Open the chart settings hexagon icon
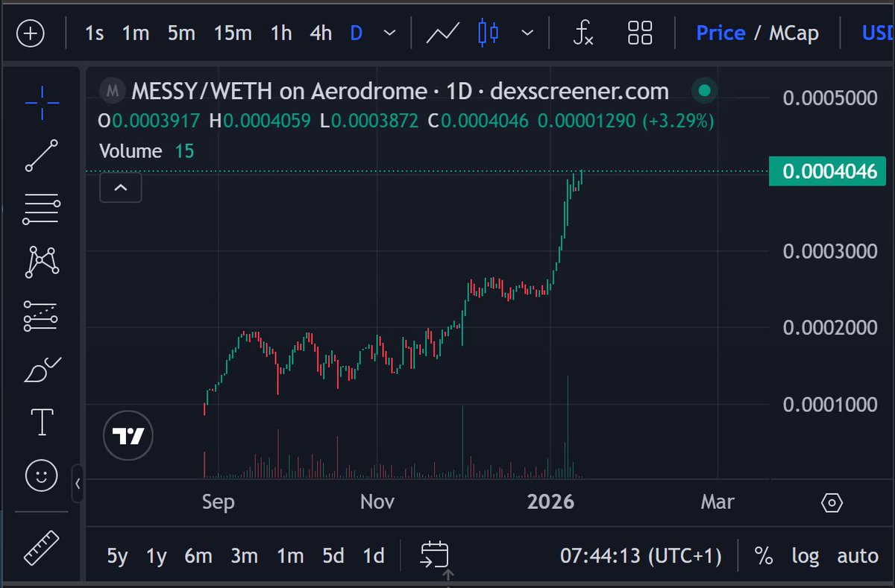Viewport: 895px width, 588px height. pos(832,502)
